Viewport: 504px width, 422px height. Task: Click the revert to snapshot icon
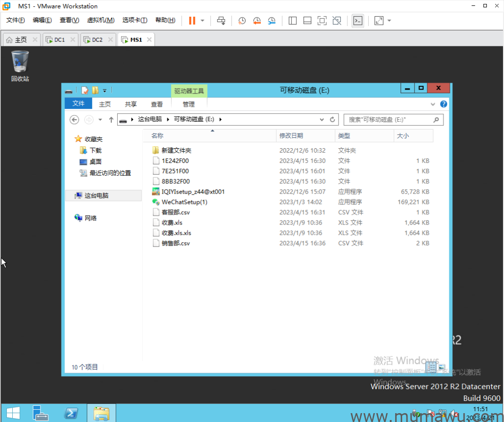257,21
